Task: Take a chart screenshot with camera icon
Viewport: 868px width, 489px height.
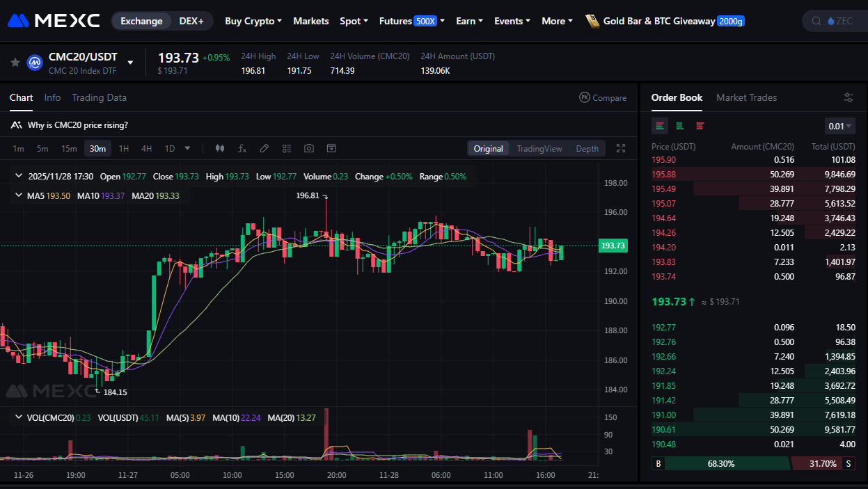Action: tap(309, 148)
